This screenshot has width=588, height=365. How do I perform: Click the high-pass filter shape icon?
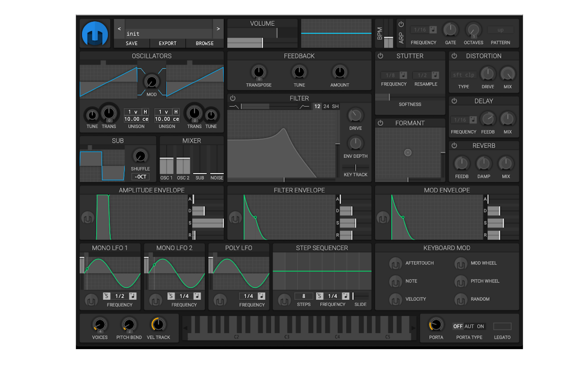click(x=304, y=106)
